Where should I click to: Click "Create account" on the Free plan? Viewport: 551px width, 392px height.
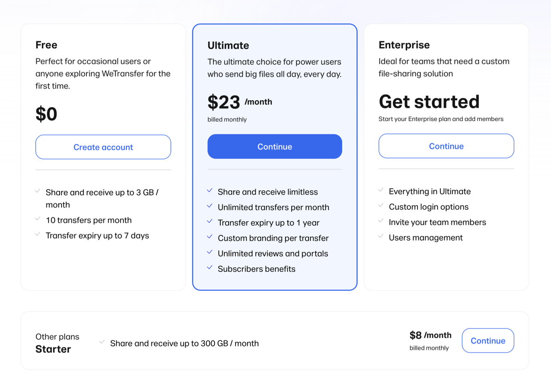pos(103,147)
